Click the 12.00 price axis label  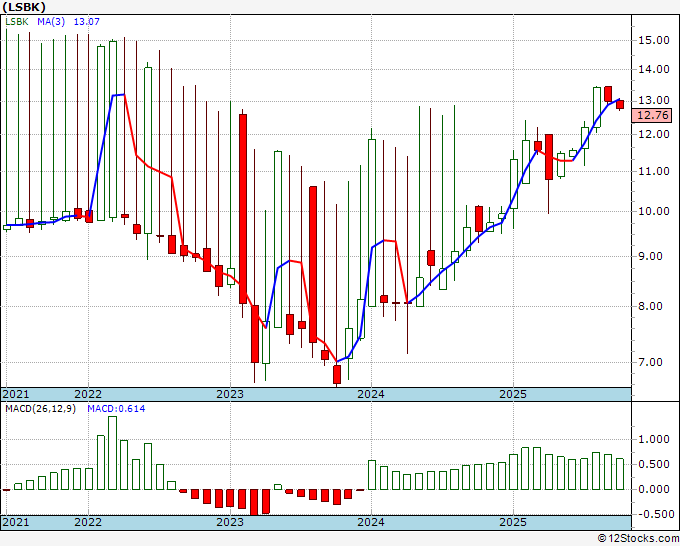[x=654, y=134]
